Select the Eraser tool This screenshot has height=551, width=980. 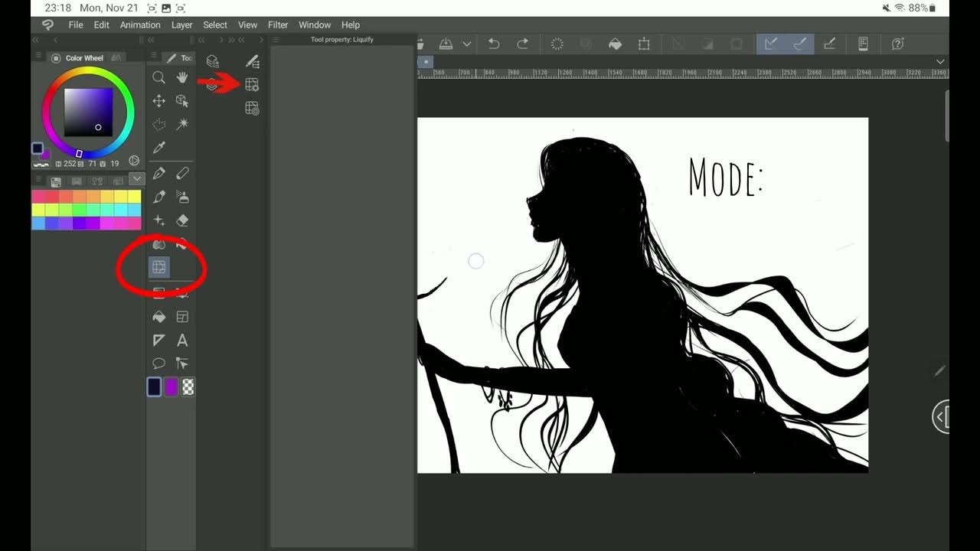point(182,220)
